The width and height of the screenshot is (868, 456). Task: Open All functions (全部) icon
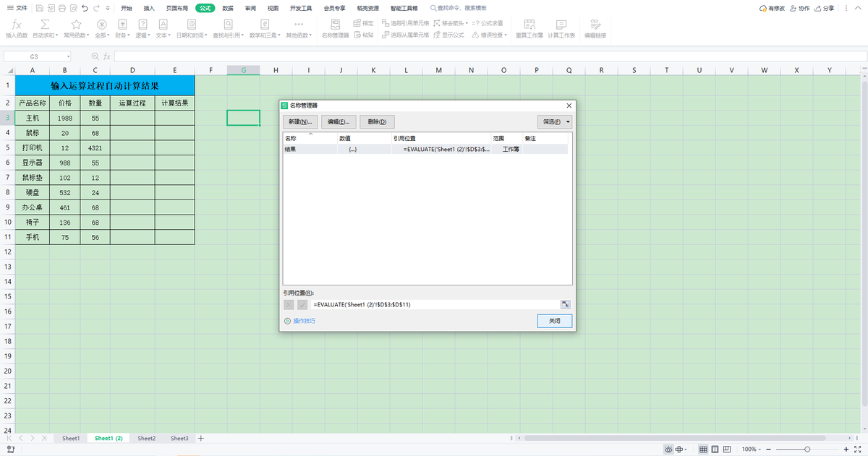pos(102,25)
